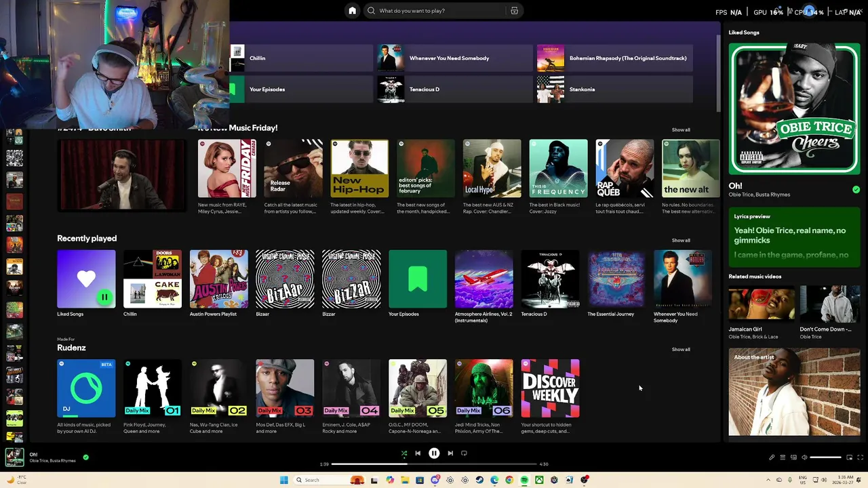Open Connect to a device icon
868x488 pixels.
[793, 457]
